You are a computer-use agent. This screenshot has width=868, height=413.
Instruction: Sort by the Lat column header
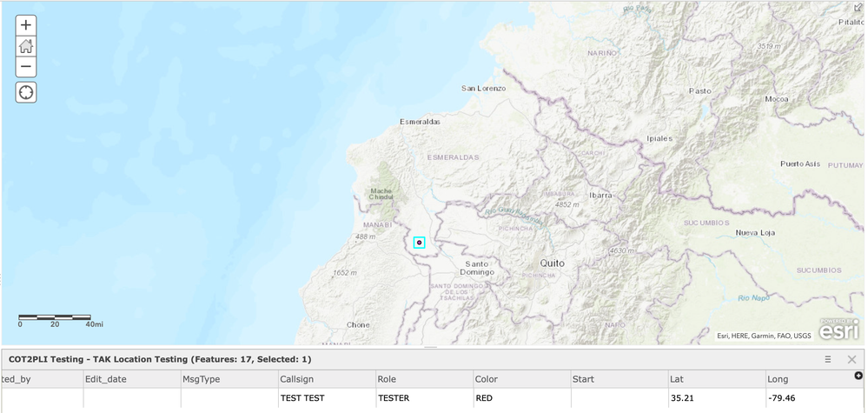(717, 379)
